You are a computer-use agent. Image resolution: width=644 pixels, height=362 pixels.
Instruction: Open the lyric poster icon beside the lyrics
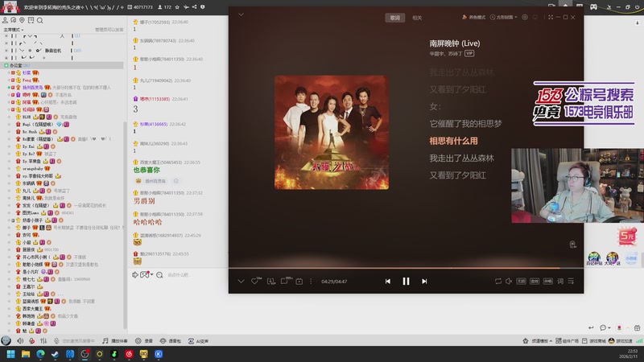pos(572,245)
